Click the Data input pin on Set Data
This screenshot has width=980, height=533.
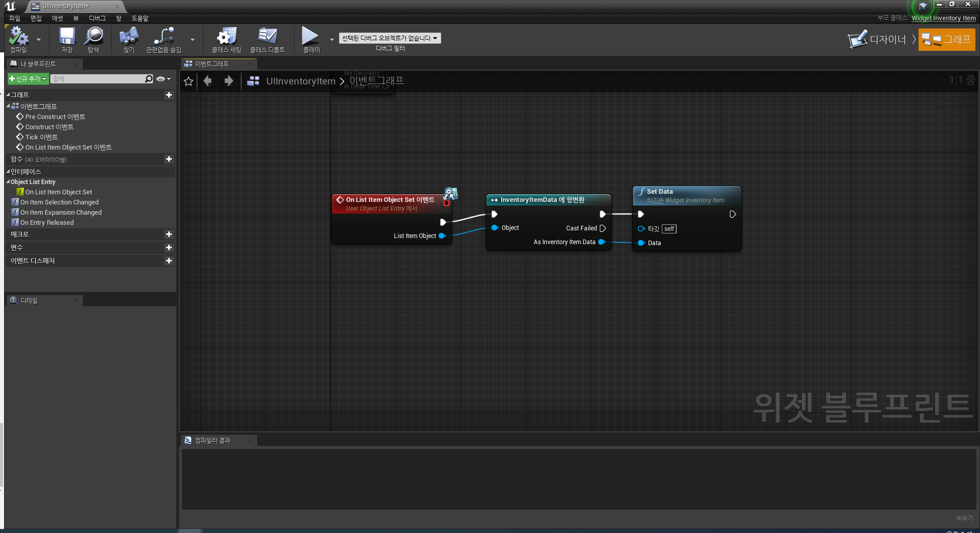(641, 243)
